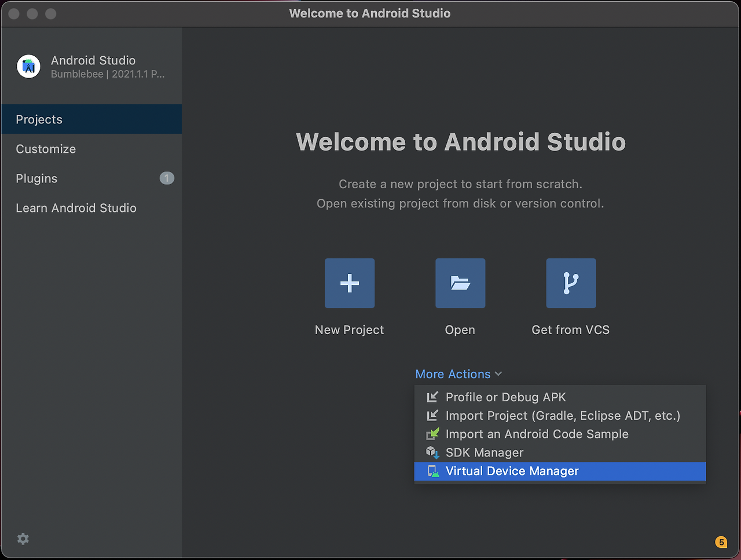Select the Projects tab

tap(91, 119)
